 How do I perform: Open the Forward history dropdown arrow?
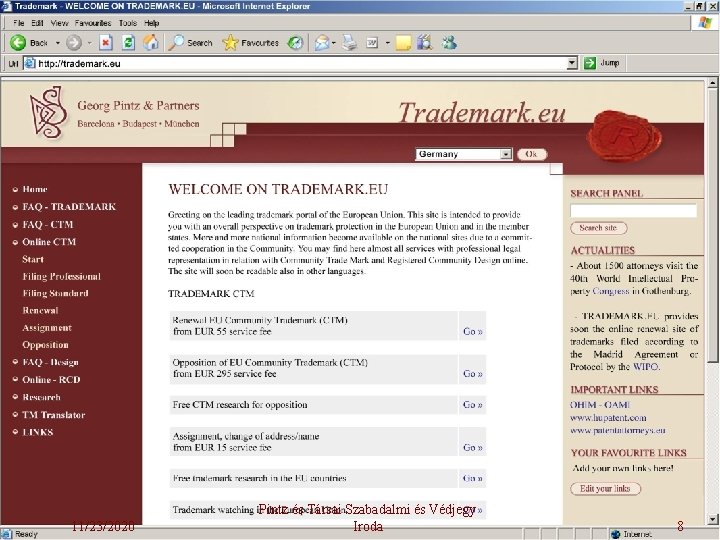(90, 43)
